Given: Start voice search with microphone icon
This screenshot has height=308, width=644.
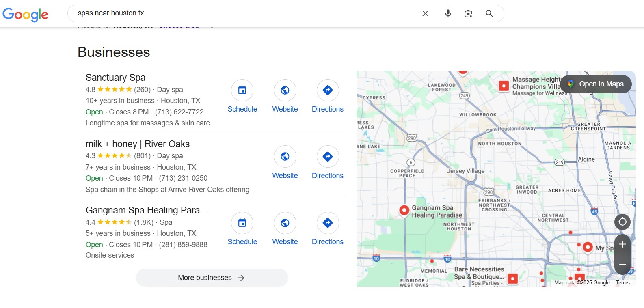Looking at the screenshot, I should [448, 13].
